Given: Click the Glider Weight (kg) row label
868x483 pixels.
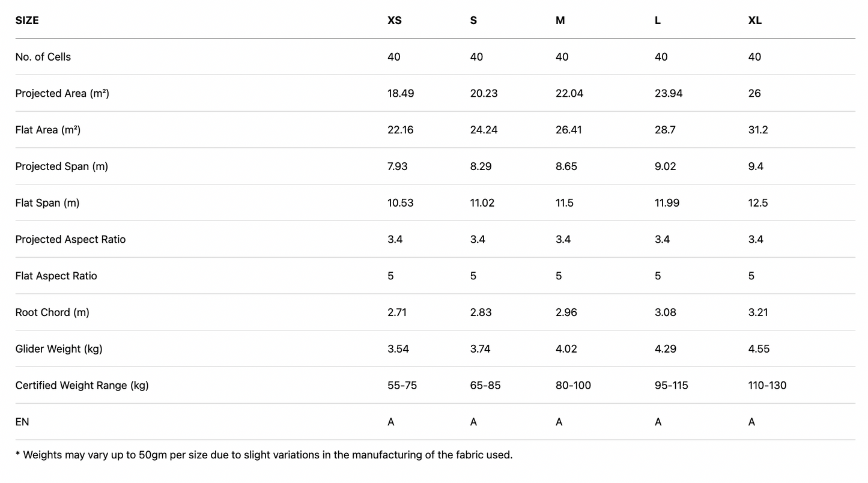Looking at the screenshot, I should click(x=59, y=349).
